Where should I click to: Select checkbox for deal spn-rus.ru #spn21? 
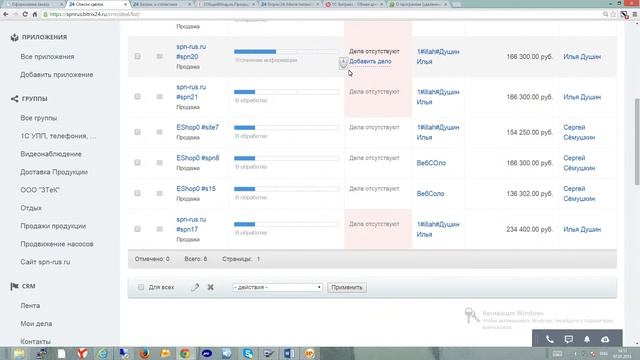point(138,97)
